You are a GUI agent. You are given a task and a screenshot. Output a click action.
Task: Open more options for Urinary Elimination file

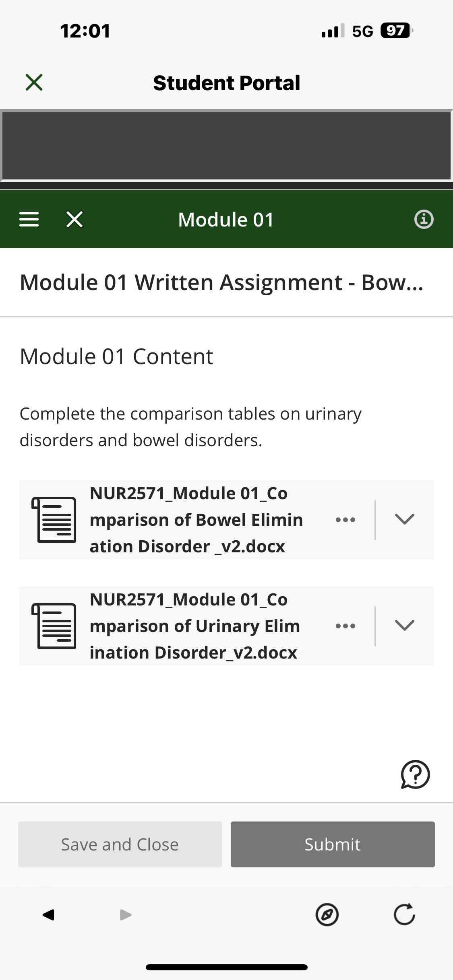click(345, 626)
